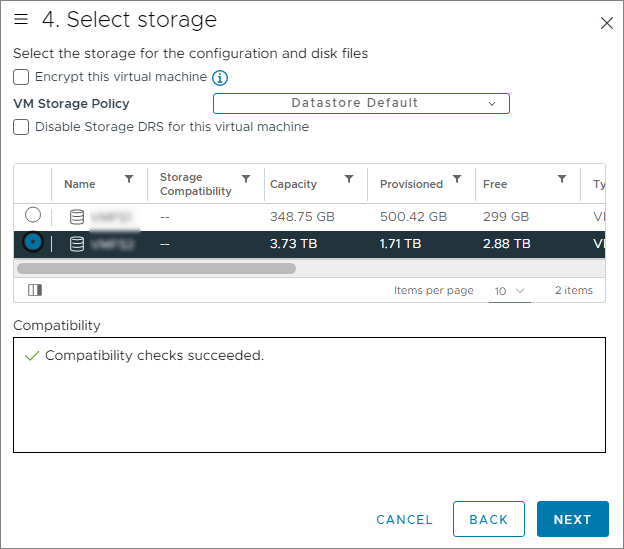
Task: Click the encryption info icon
Action: (221, 77)
